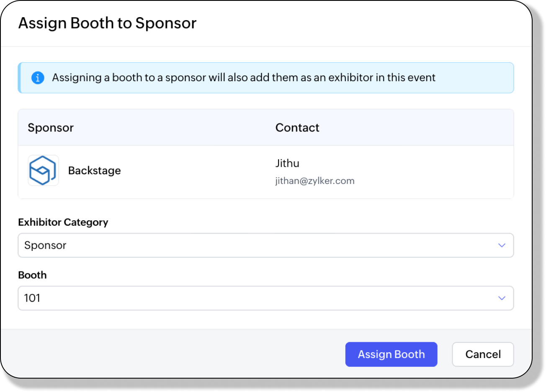Screen dimensions: 546x392
Task: Click the blue info icon in the banner
Action: 38,78
